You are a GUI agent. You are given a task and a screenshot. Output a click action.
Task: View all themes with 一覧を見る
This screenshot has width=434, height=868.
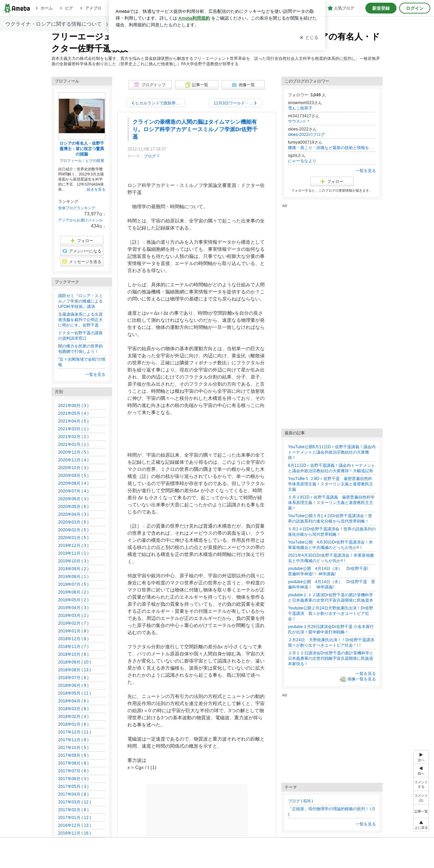(366, 824)
